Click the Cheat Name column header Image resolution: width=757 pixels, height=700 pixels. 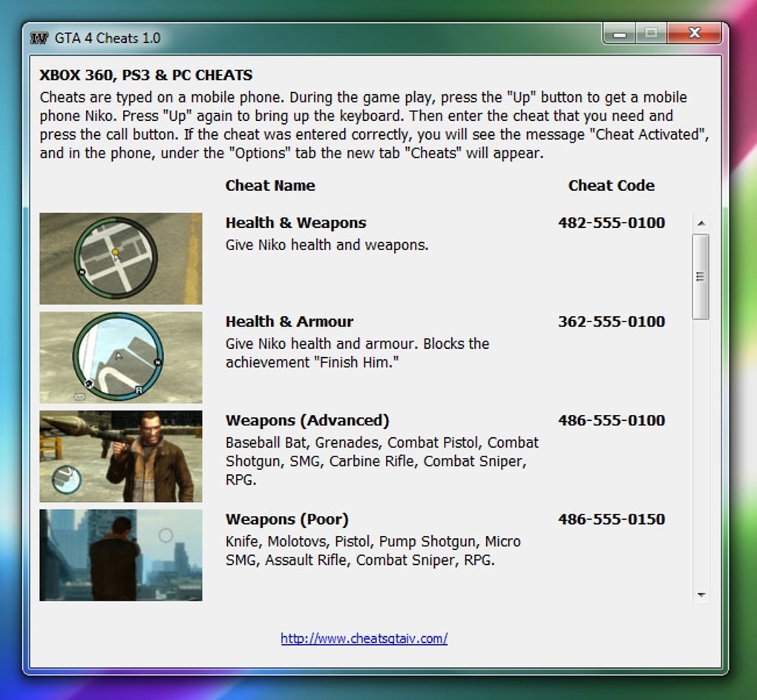(x=270, y=186)
